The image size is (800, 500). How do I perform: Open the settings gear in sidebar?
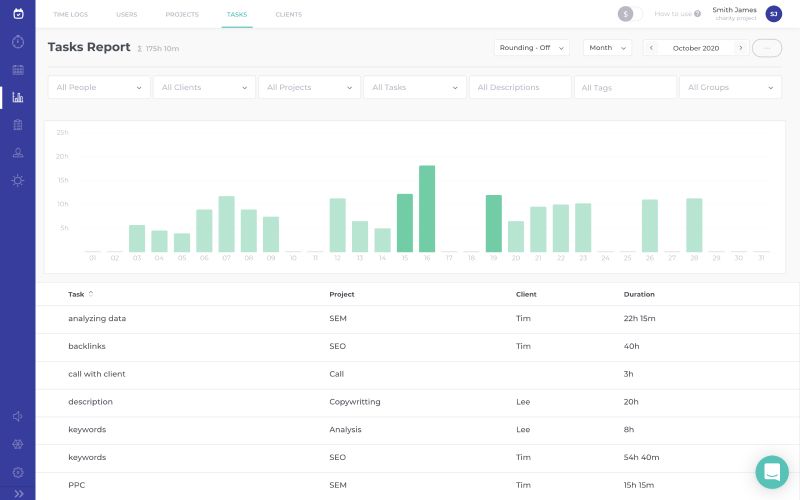point(18,472)
